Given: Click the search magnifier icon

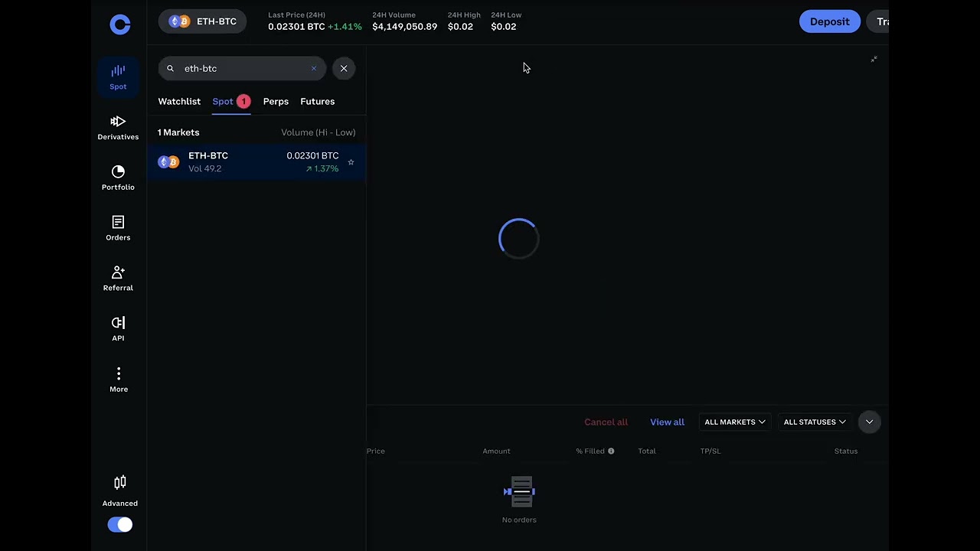Looking at the screenshot, I should pos(170,68).
